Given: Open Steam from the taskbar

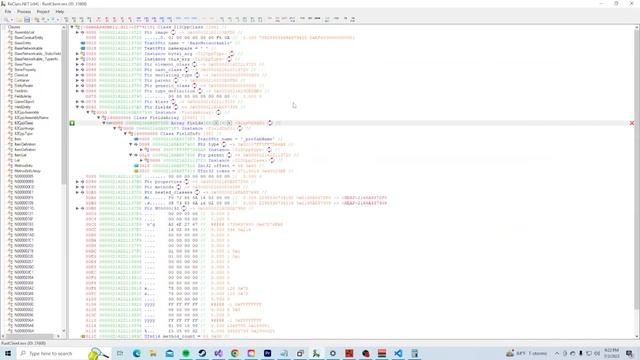Looking at the screenshot, I should point(202,353).
